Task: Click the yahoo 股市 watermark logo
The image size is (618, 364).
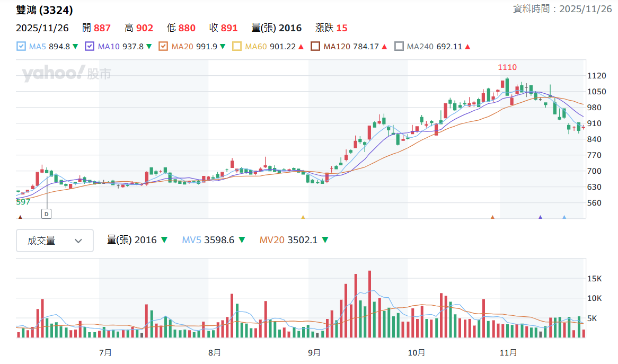Action: coord(67,73)
